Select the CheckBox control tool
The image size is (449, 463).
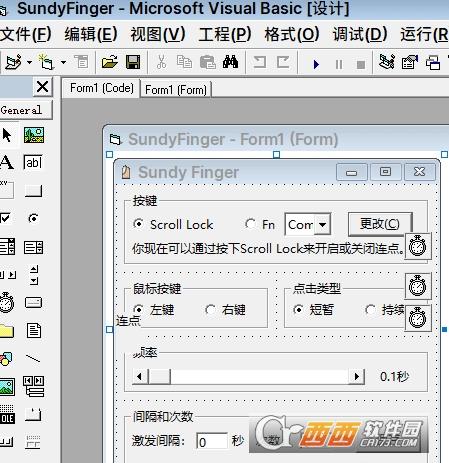tap(5, 219)
